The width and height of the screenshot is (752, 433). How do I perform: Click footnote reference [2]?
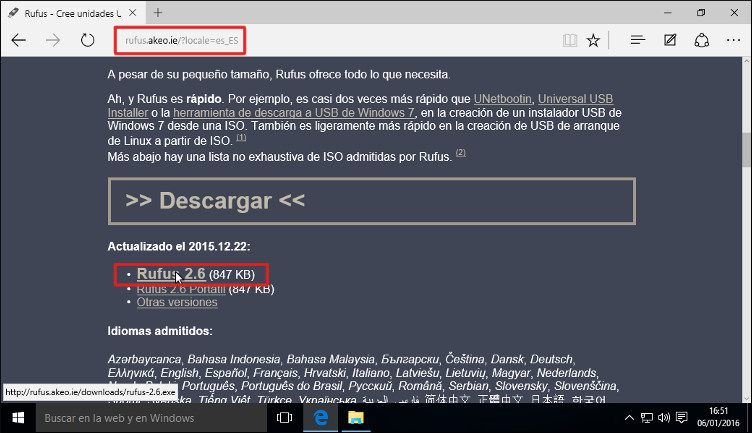tap(460, 152)
